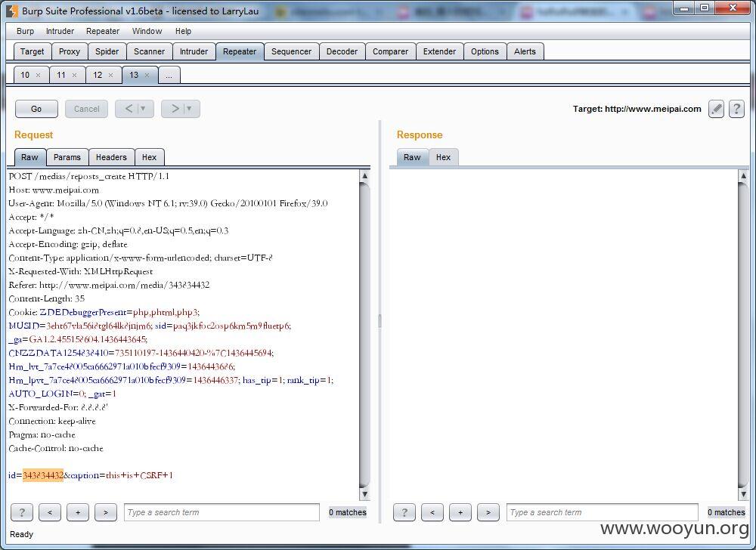Click the Content-Length: 35 header line
The image size is (756, 550).
pyautogui.click(x=47, y=298)
